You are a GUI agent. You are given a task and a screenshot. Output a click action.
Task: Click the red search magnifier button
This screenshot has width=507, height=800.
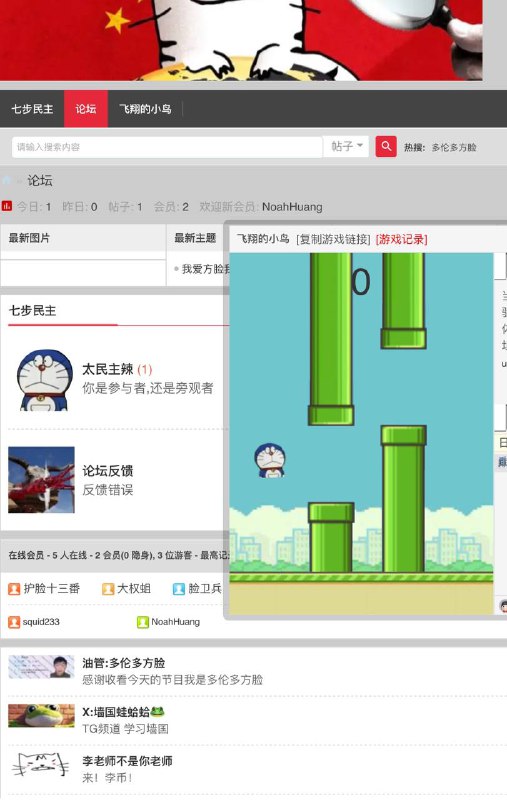point(386,146)
